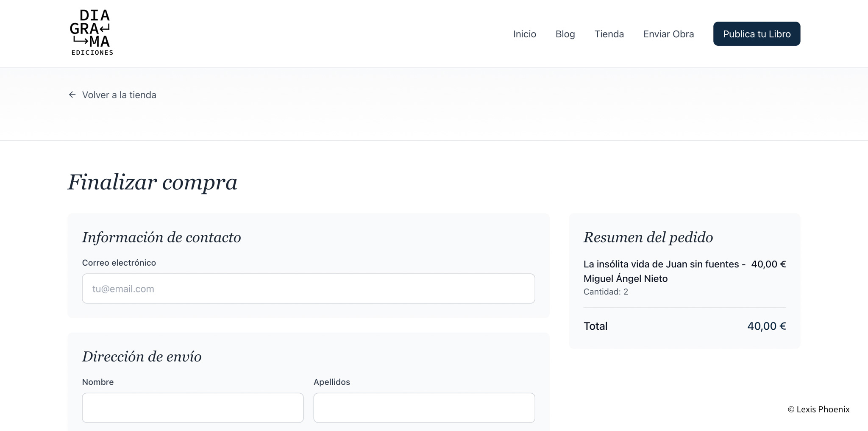Click the back arrow icon

pyautogui.click(x=72, y=95)
